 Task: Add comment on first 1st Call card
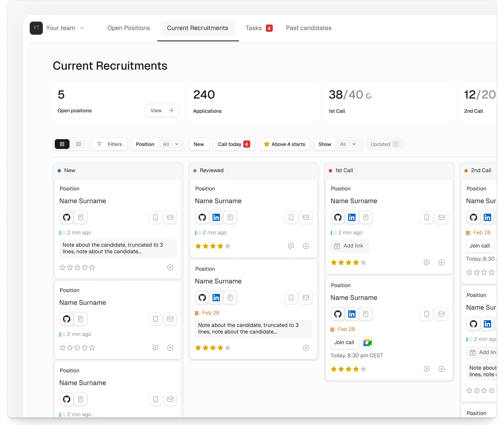tap(427, 262)
